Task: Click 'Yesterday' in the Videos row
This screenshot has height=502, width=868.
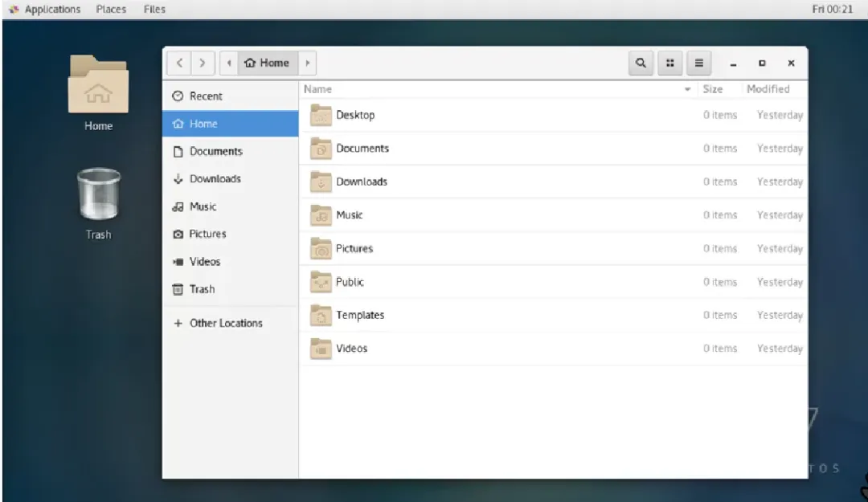Action: pyautogui.click(x=780, y=348)
